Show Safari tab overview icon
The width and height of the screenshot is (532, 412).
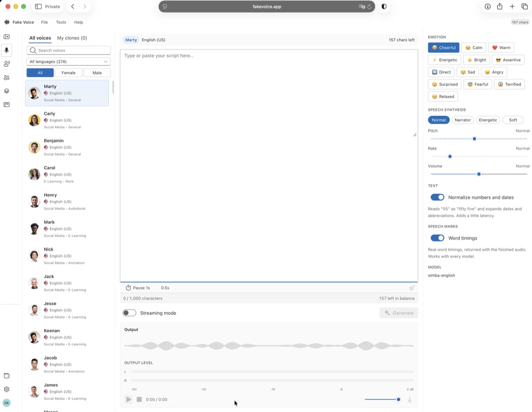pyautogui.click(x=524, y=7)
